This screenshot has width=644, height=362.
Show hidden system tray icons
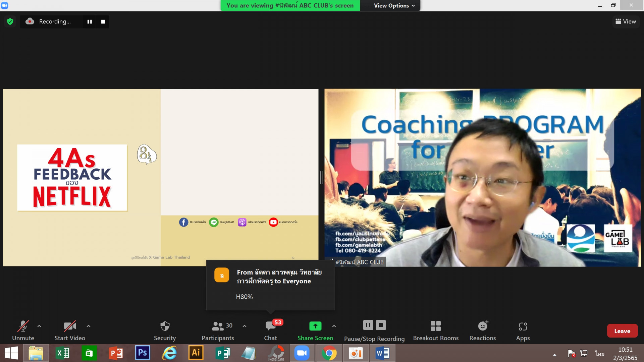(555, 355)
